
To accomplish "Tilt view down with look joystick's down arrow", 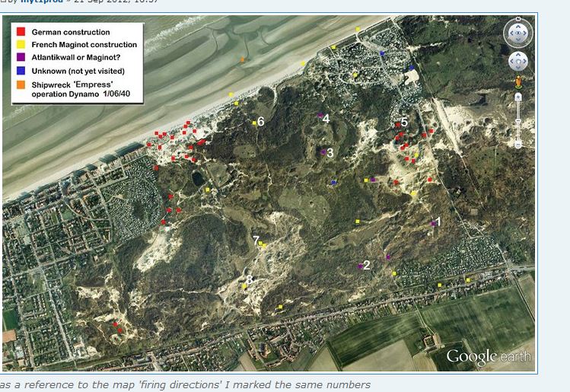I will 518,40.
